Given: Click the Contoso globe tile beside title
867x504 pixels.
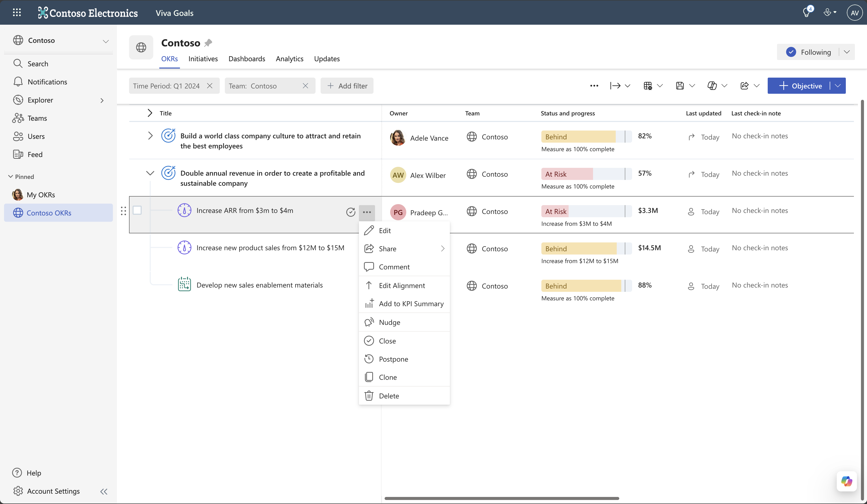Looking at the screenshot, I should tap(141, 47).
